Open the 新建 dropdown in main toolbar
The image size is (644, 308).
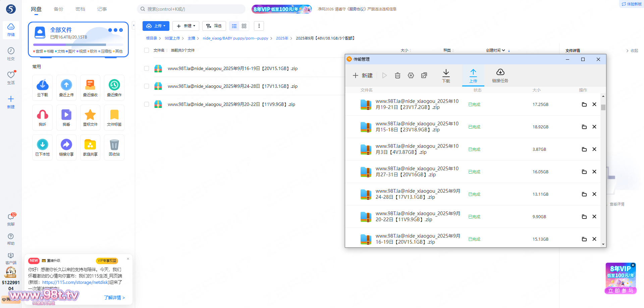coord(186,26)
